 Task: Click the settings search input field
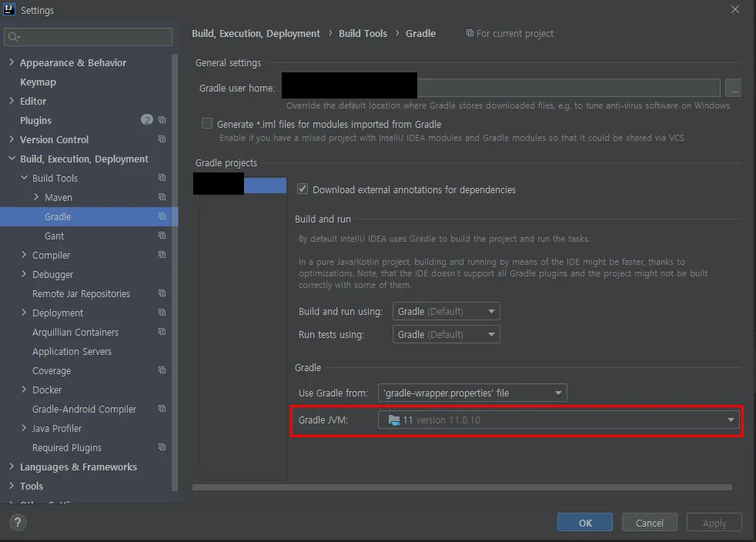click(x=89, y=37)
